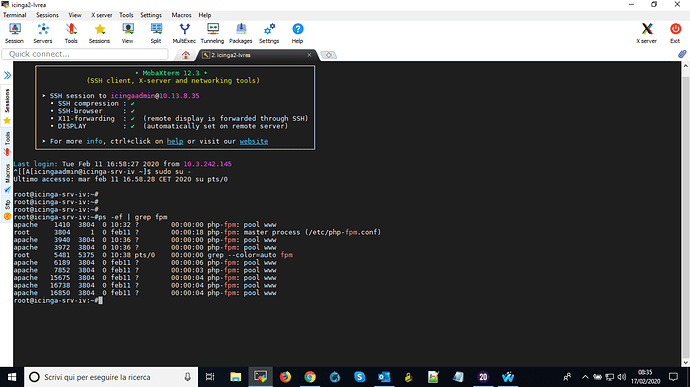690x387 pixels.
Task: Open the Tools side panel tab
Action: [7, 144]
